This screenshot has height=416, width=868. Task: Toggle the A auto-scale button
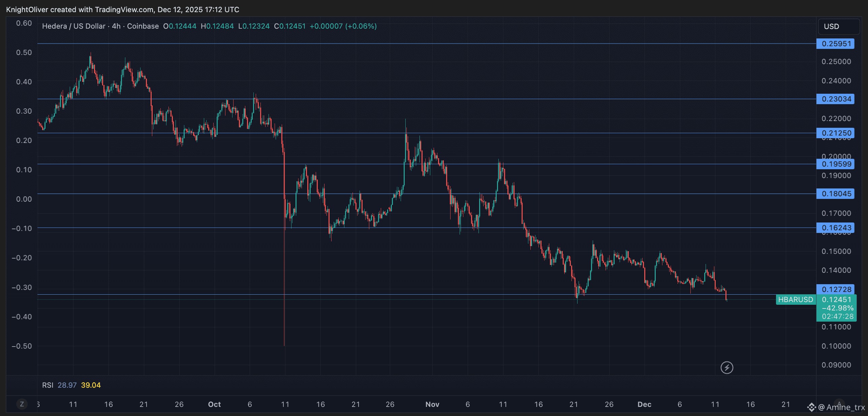[839, 403]
